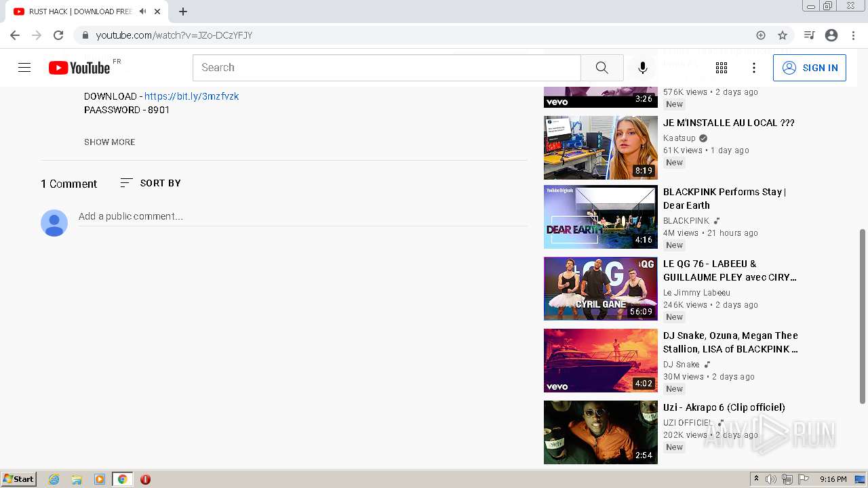Click the network tray icon
Screen dimensions: 868x488
[787, 479]
